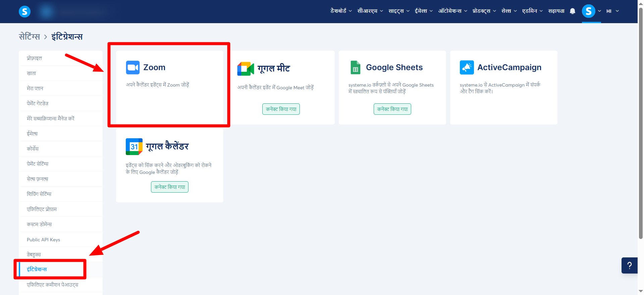
Task: Open पेमेंट सेटिंग्स in sidebar
Action: click(x=61, y=164)
